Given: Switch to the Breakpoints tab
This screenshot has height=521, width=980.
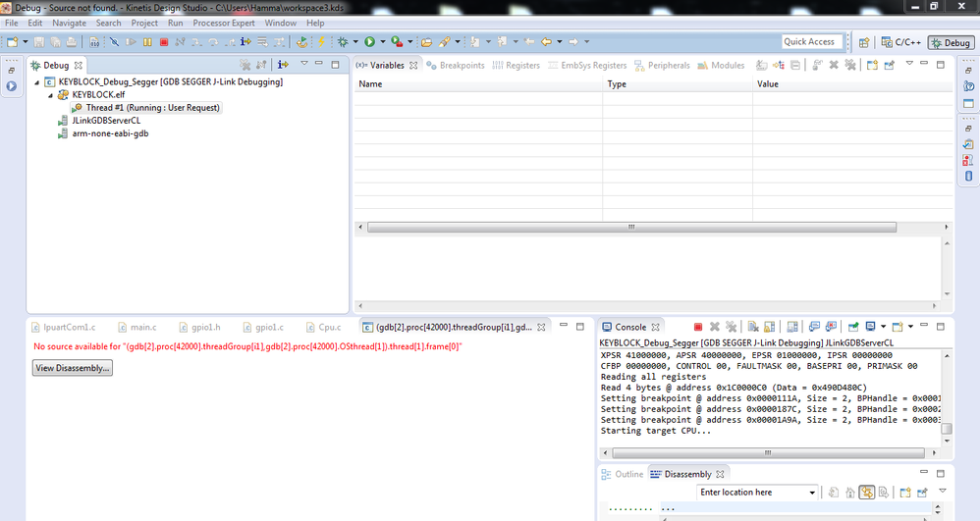Looking at the screenshot, I should tap(455, 65).
